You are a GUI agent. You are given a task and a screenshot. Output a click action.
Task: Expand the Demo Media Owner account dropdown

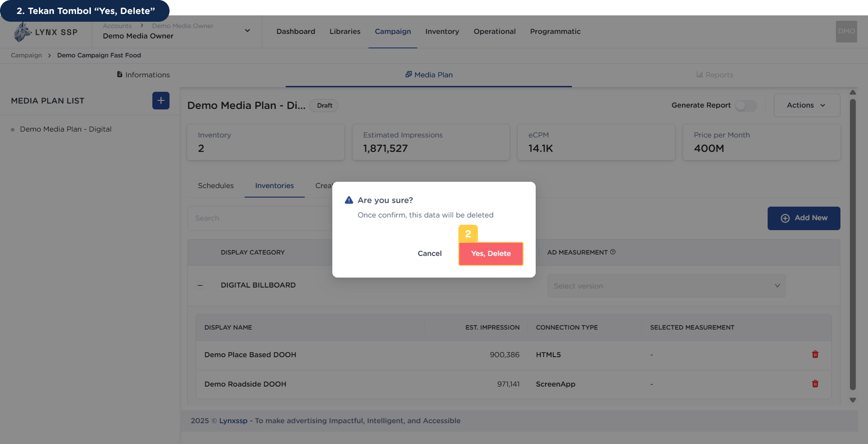pos(247,31)
